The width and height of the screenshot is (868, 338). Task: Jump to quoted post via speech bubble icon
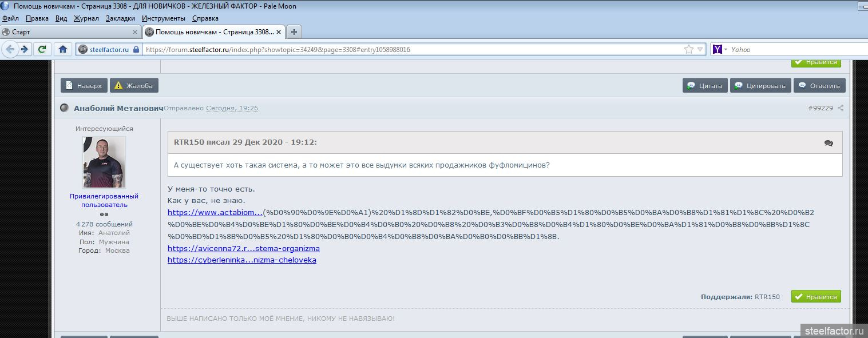click(x=829, y=143)
